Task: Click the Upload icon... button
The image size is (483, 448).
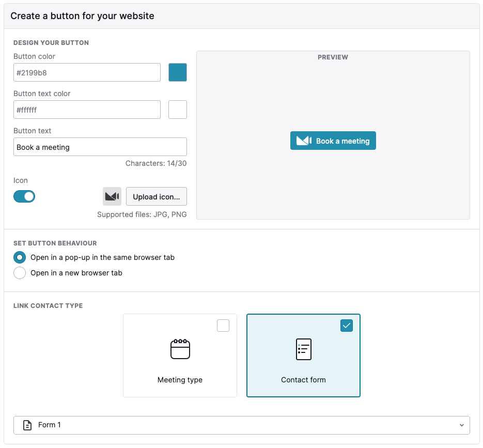Action: [157, 196]
